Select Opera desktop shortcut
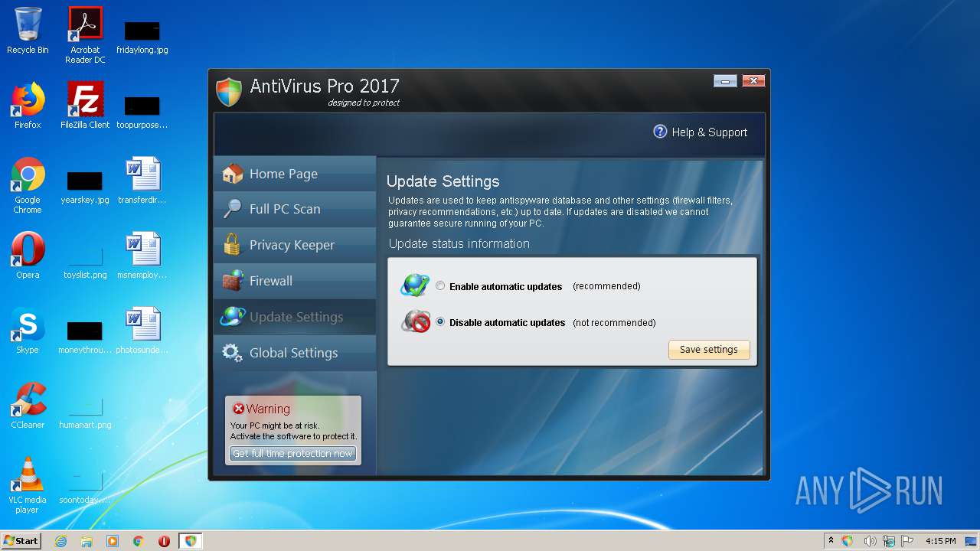Screen dimensions: 980x551 pyautogui.click(x=28, y=256)
